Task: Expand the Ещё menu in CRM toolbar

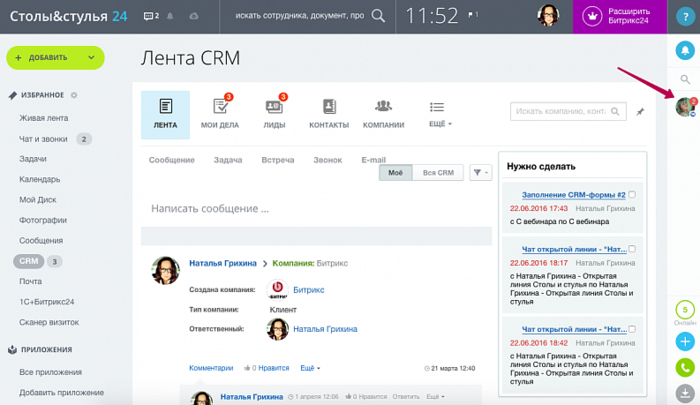Action: tap(440, 115)
